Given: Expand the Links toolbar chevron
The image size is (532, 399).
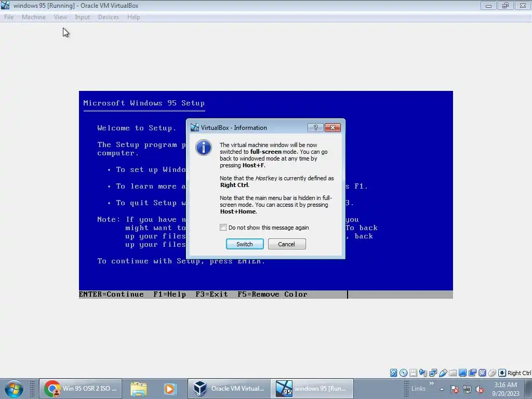Looking at the screenshot, I should (x=432, y=383).
